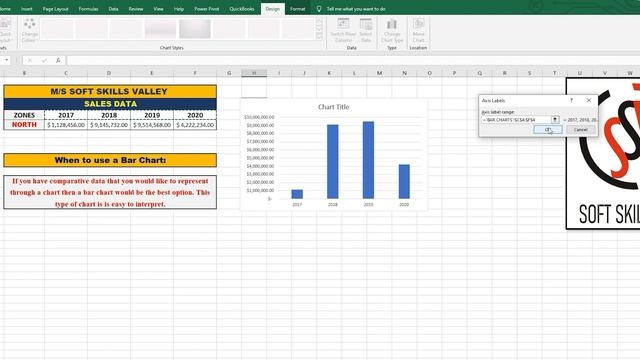Click the ZONES cell
Screen dimensions: 640x360
pyautogui.click(x=24, y=115)
